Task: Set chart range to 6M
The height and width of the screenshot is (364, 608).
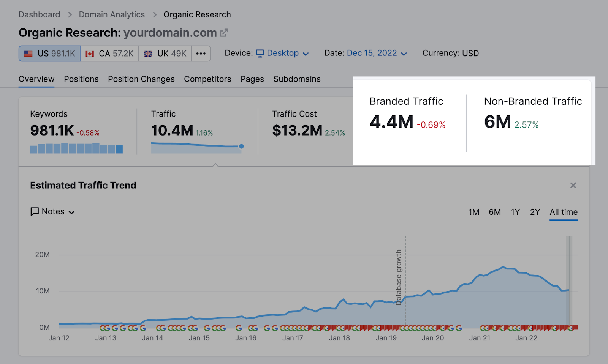Action: pos(495,212)
